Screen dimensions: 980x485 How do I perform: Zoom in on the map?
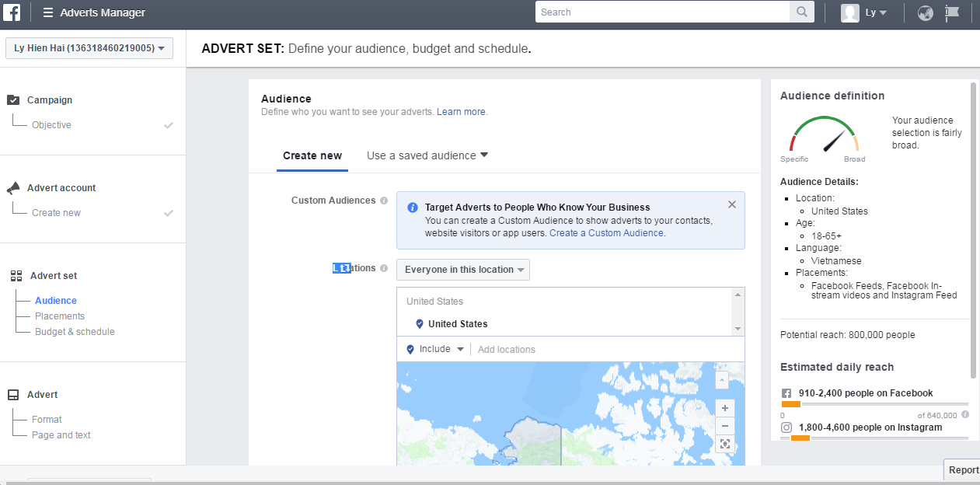[725, 408]
